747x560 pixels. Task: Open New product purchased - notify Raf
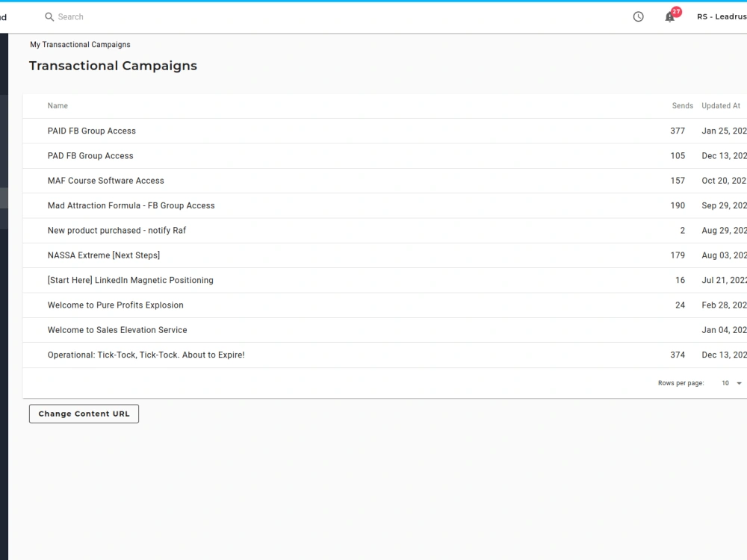coord(117,231)
